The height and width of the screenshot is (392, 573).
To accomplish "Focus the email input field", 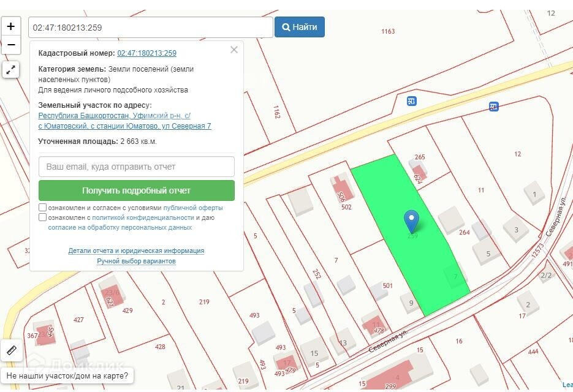I will (136, 167).
